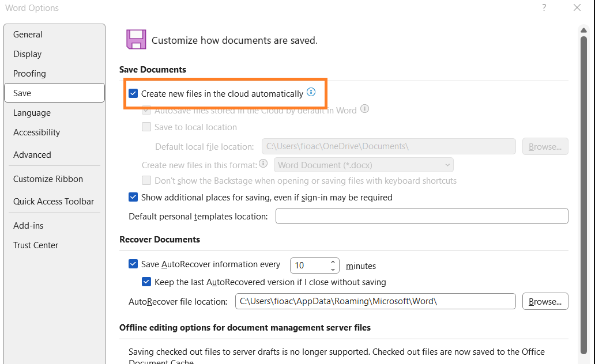Viewport: 595px width, 364px height.
Task: Click the Help question mark icon
Action: pyautogui.click(x=544, y=8)
